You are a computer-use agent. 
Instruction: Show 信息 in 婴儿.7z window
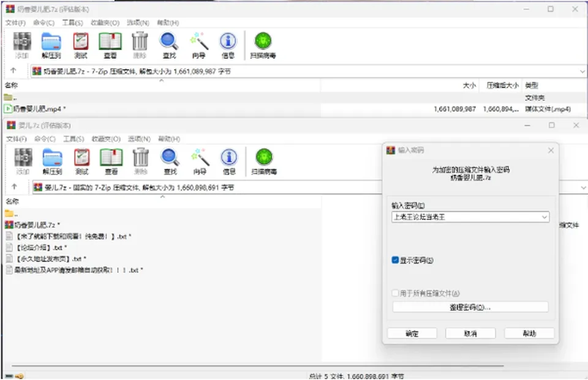pos(229,162)
